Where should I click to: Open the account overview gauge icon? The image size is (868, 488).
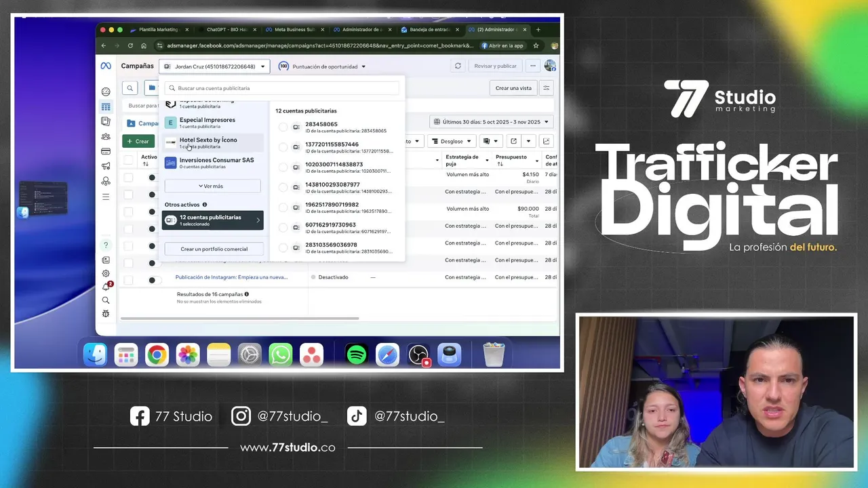(x=106, y=92)
